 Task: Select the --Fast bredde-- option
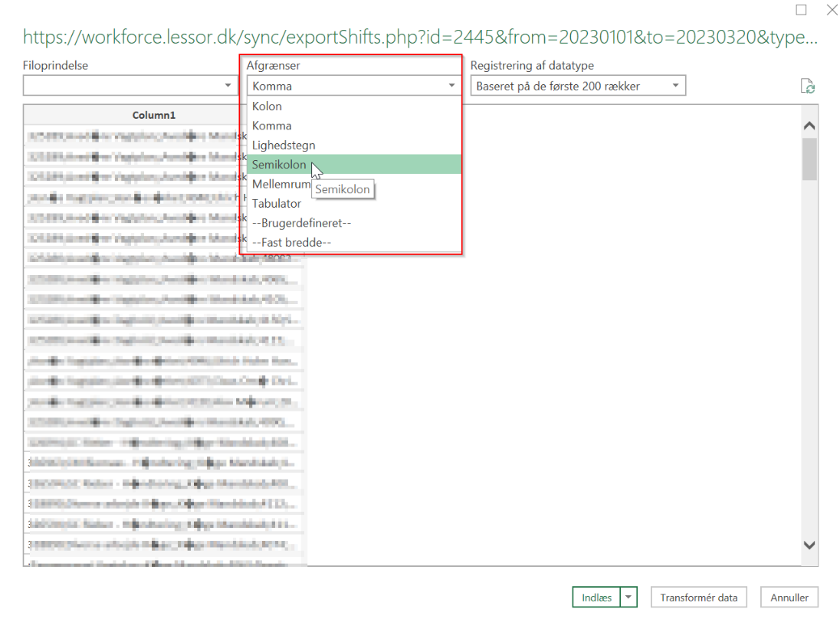pyautogui.click(x=291, y=242)
